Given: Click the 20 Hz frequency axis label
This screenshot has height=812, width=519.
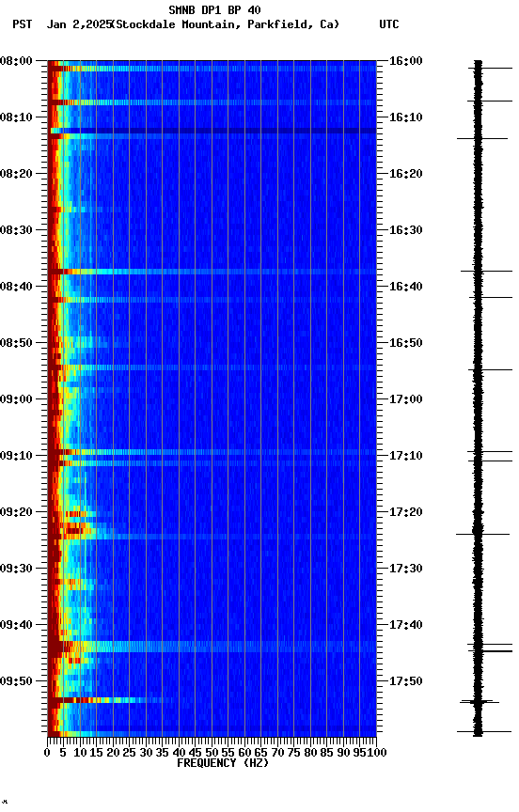Looking at the screenshot, I should [113, 753].
